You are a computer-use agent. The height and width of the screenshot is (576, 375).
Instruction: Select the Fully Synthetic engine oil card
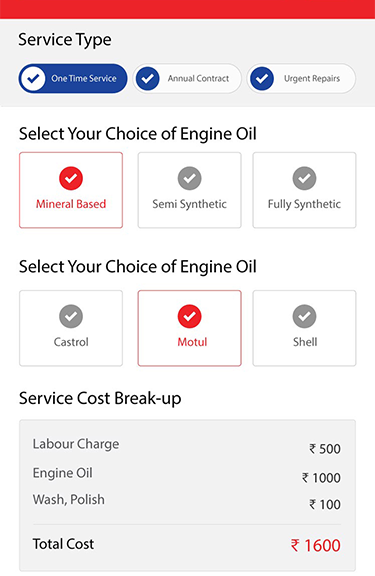[304, 190]
